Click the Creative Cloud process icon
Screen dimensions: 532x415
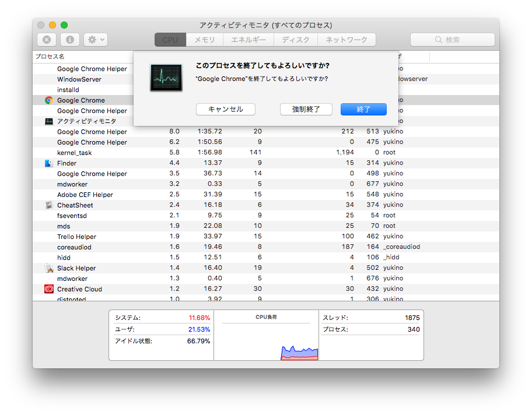(x=49, y=289)
